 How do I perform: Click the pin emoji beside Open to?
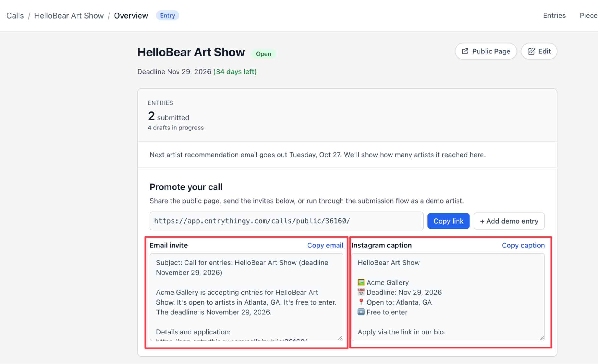coord(361,302)
